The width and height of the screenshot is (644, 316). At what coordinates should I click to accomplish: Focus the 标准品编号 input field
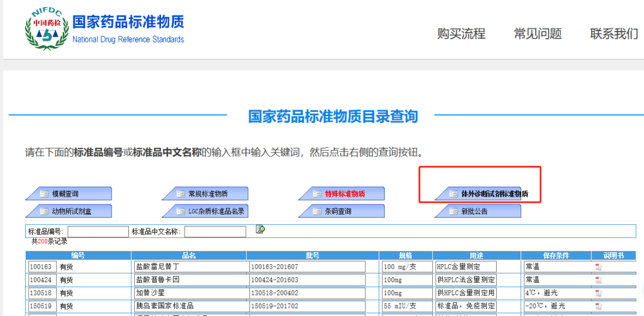pyautogui.click(x=98, y=231)
